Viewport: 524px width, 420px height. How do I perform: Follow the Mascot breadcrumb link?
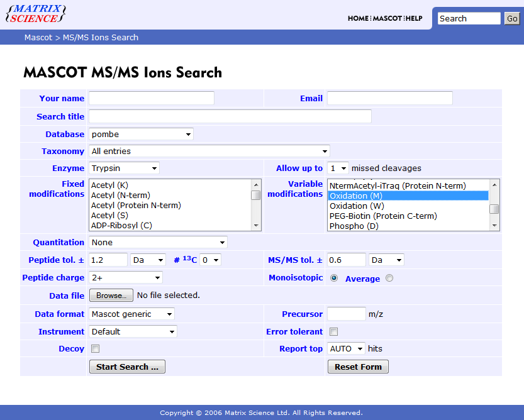click(38, 38)
